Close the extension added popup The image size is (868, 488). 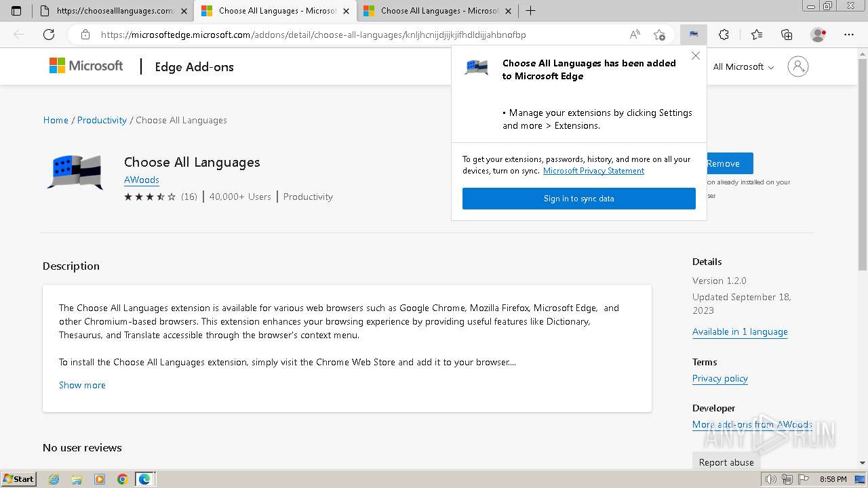[695, 56]
